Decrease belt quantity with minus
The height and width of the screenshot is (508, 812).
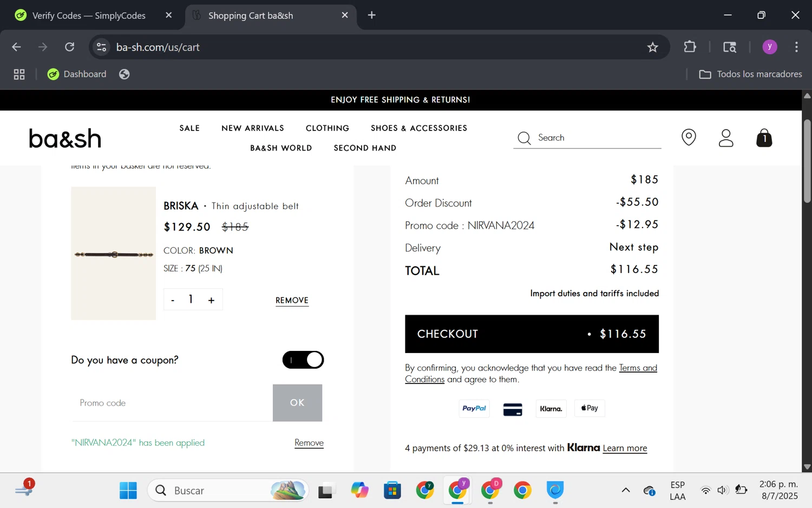click(173, 300)
